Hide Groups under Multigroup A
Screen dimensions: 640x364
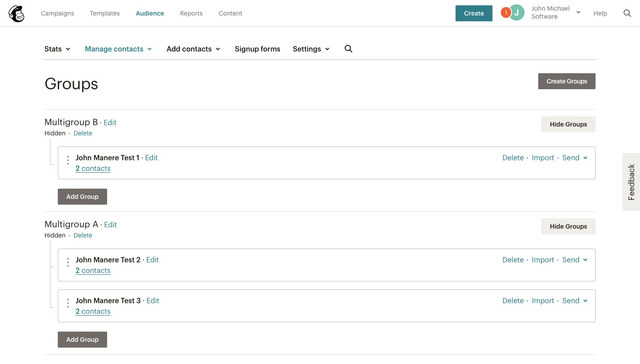[568, 226]
